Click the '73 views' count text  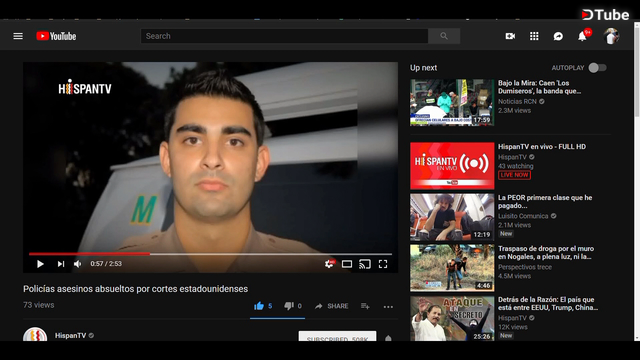[x=38, y=305]
